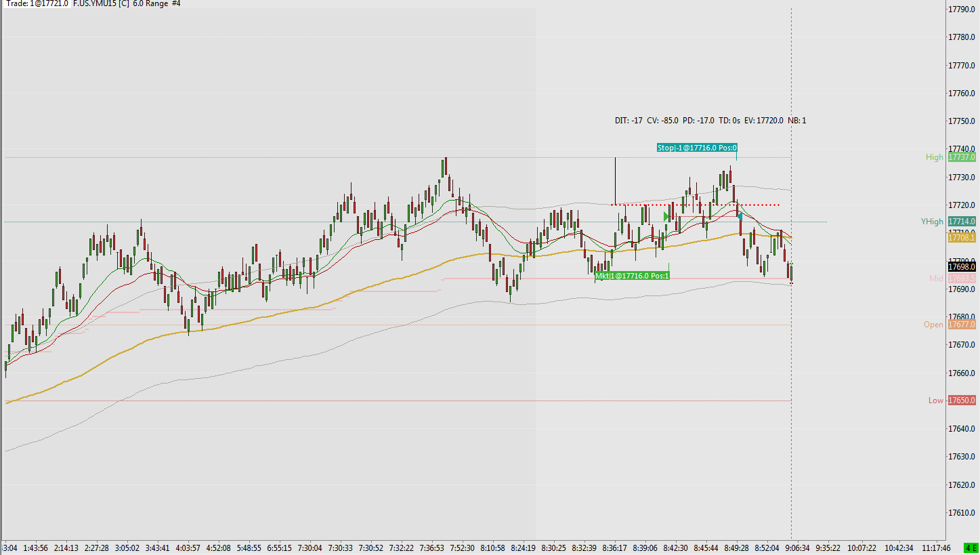Click the 8:49:28 time axis label
This screenshot has width=980, height=555.
pos(737,548)
